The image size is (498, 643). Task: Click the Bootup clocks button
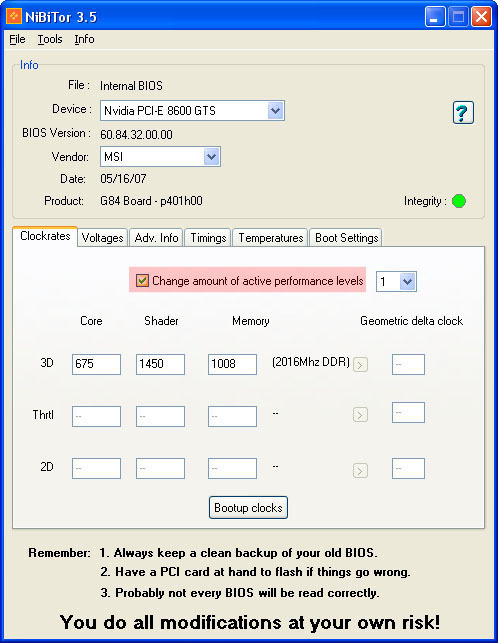click(x=248, y=508)
